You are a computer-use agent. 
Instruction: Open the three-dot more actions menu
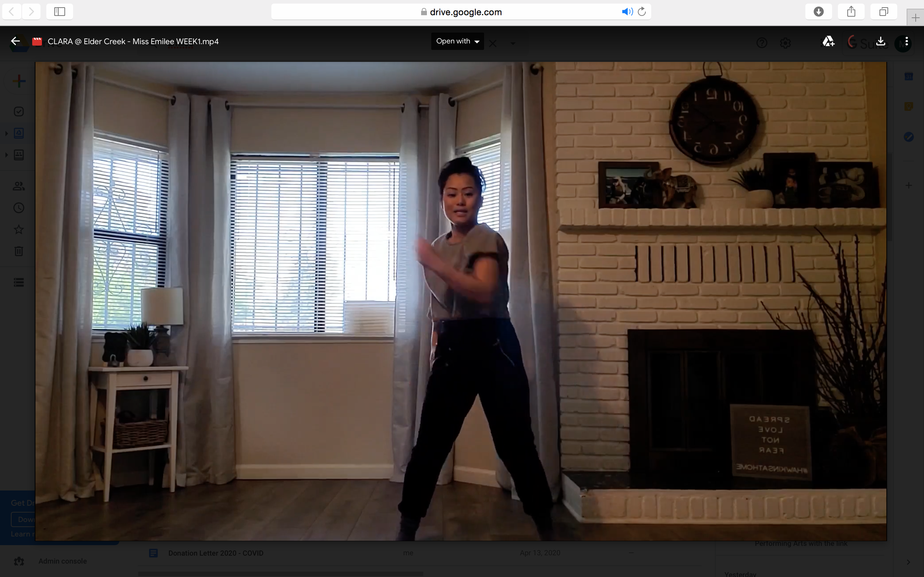point(907,41)
